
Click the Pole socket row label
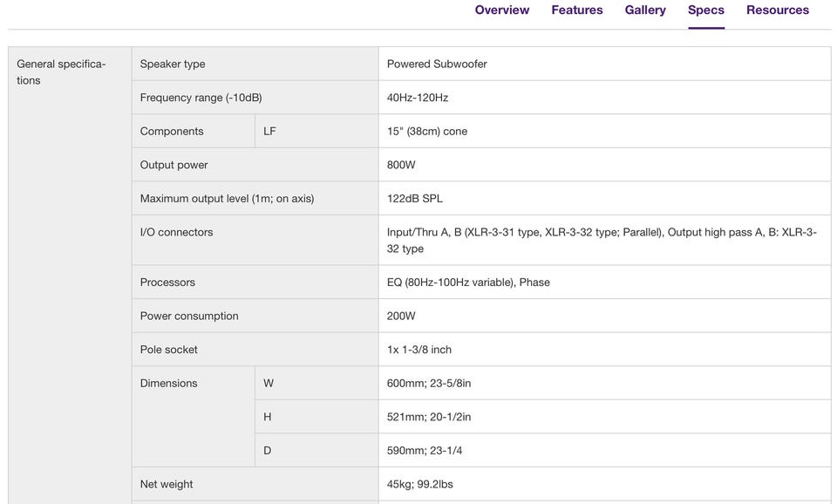point(168,350)
